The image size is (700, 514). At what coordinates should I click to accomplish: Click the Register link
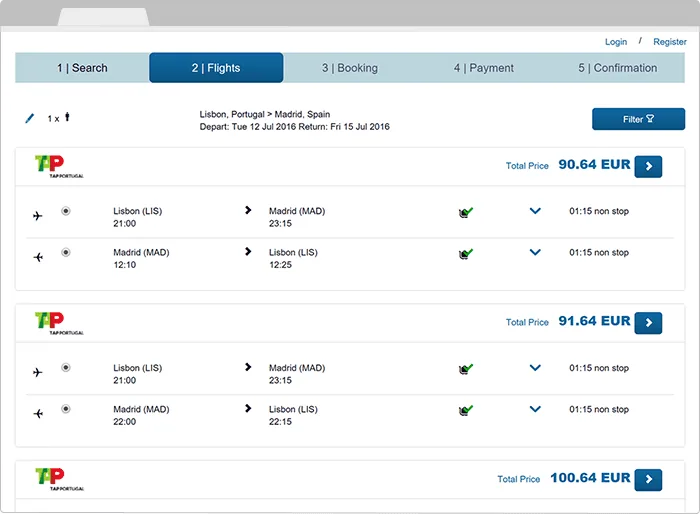tap(670, 42)
